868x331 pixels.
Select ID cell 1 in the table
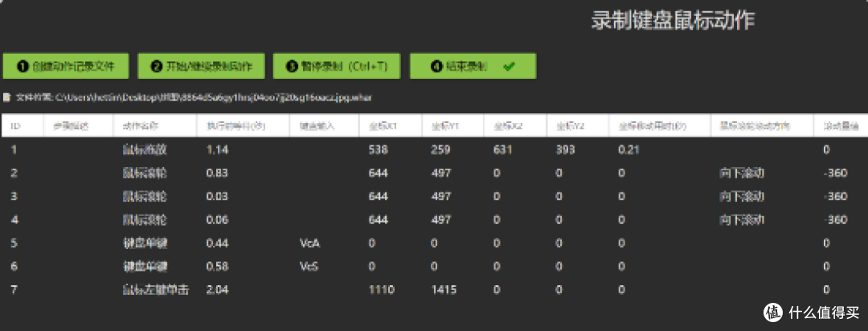tap(14, 150)
